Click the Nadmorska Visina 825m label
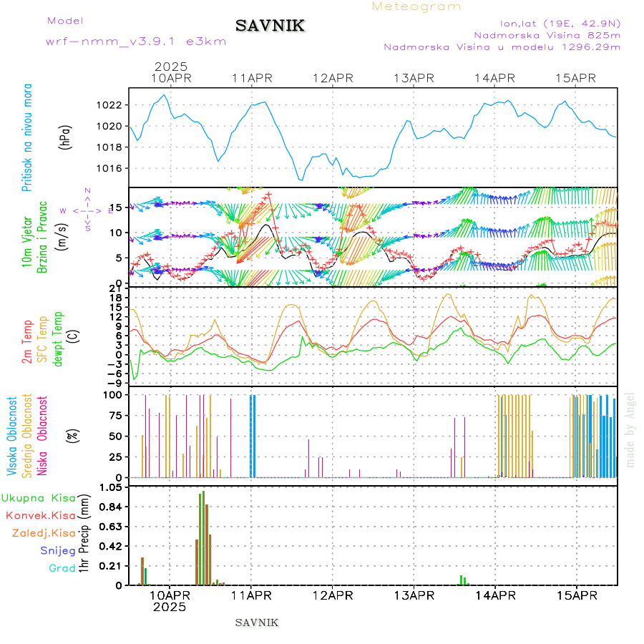 547,34
